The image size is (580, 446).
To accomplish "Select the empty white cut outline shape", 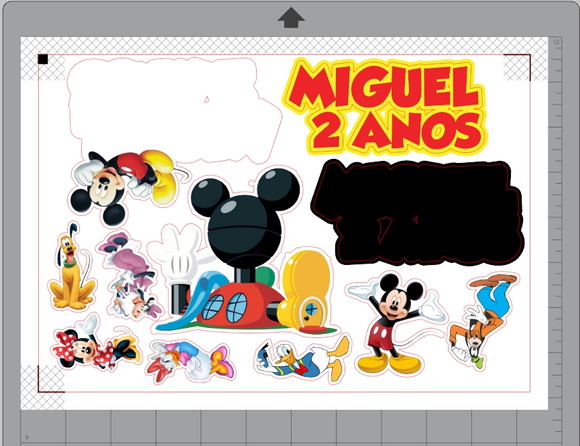I will tap(174, 110).
